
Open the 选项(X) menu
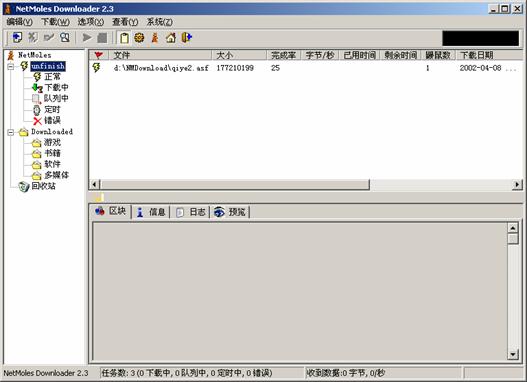tap(91, 22)
